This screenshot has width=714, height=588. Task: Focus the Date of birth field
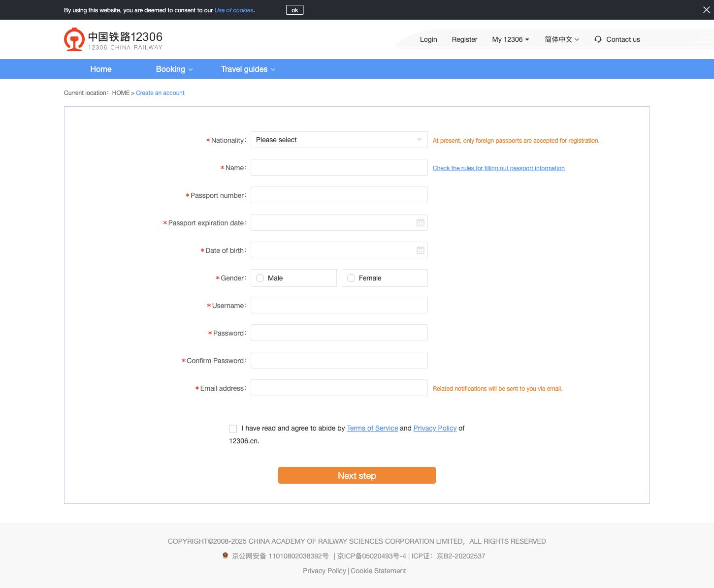(339, 250)
